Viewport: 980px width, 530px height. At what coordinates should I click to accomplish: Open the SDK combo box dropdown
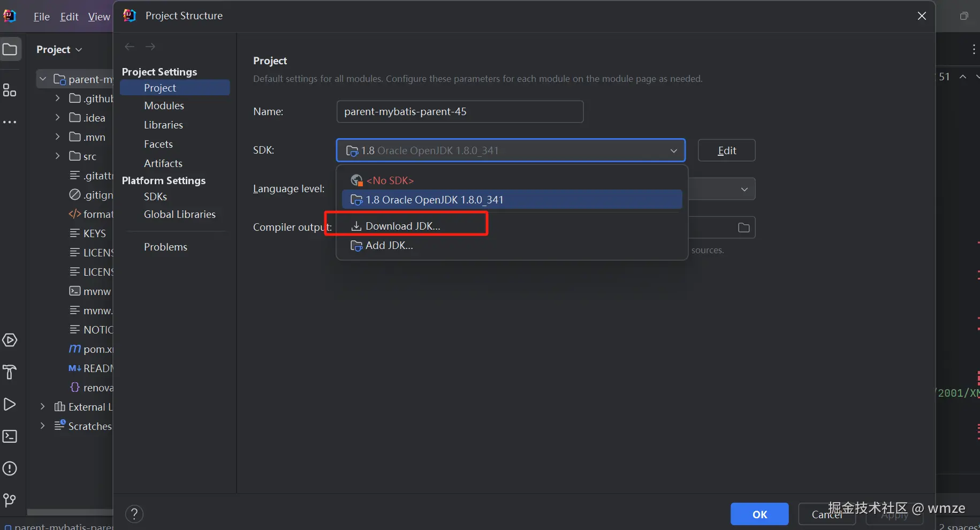(x=673, y=150)
